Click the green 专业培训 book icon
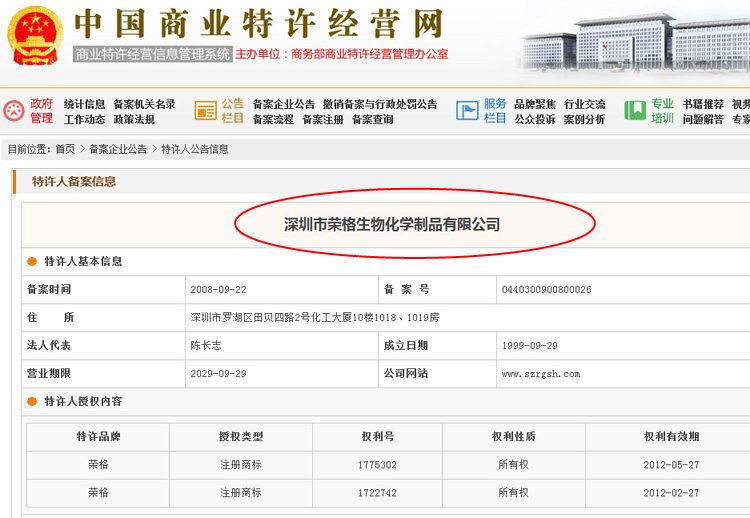This screenshot has width=750, height=518. 635,111
